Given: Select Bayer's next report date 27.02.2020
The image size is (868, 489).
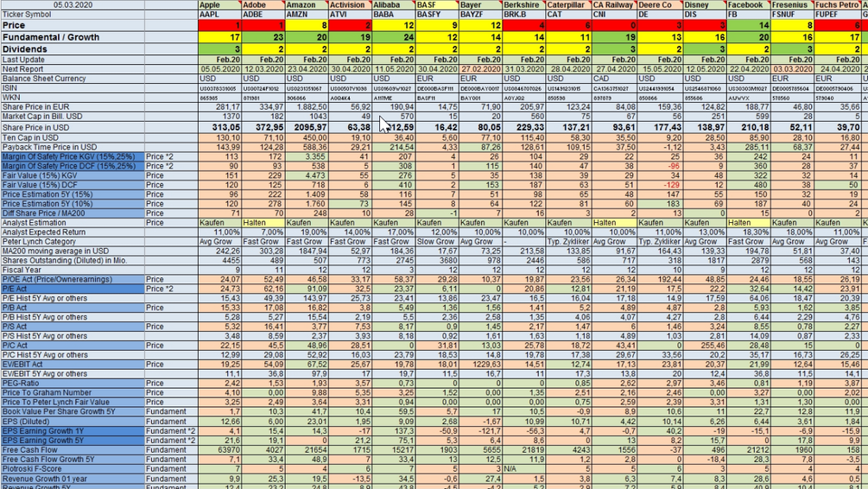Looking at the screenshot, I should coord(481,69).
